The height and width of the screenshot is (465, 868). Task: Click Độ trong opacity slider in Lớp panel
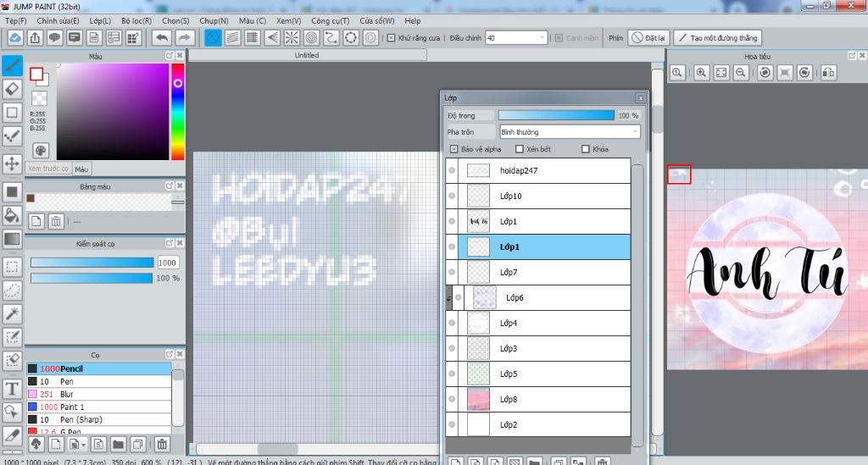point(556,115)
